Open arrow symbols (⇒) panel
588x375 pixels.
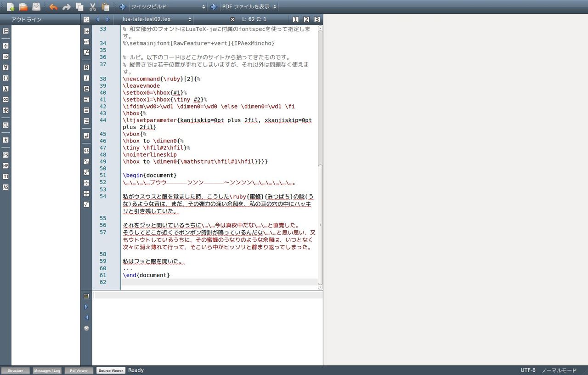(6, 57)
